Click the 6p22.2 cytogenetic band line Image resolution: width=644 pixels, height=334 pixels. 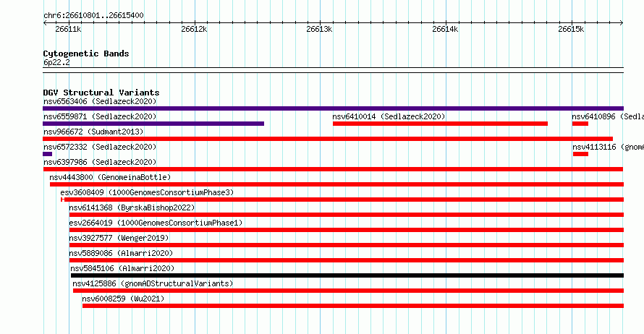pyautogui.click(x=333, y=70)
